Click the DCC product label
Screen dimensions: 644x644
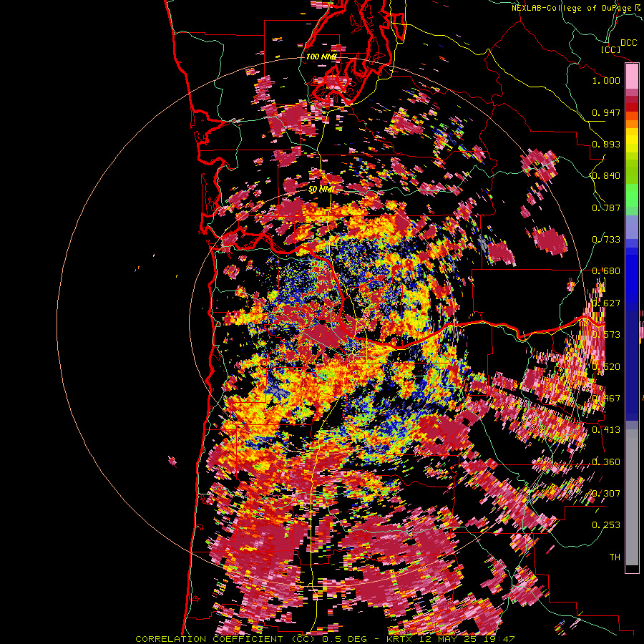coord(628,43)
